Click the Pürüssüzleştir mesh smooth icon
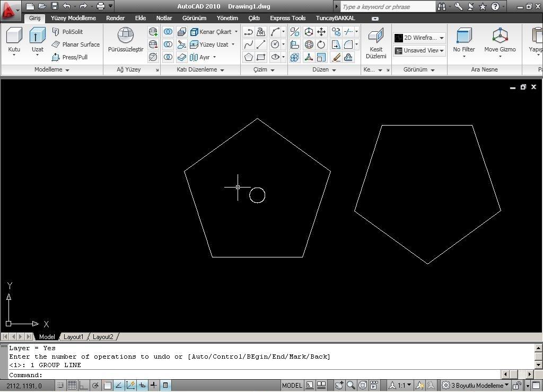The height and width of the screenshot is (392, 543). pos(126,35)
